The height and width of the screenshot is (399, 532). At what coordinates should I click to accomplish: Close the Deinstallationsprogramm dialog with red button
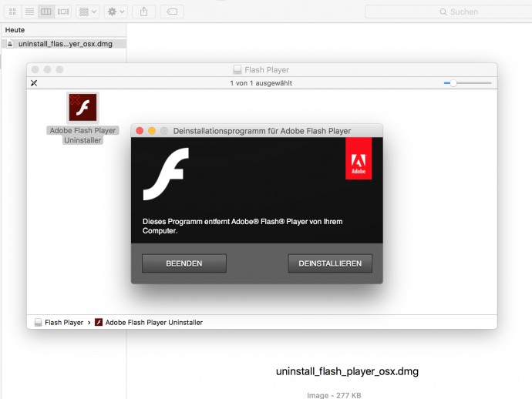(140, 131)
